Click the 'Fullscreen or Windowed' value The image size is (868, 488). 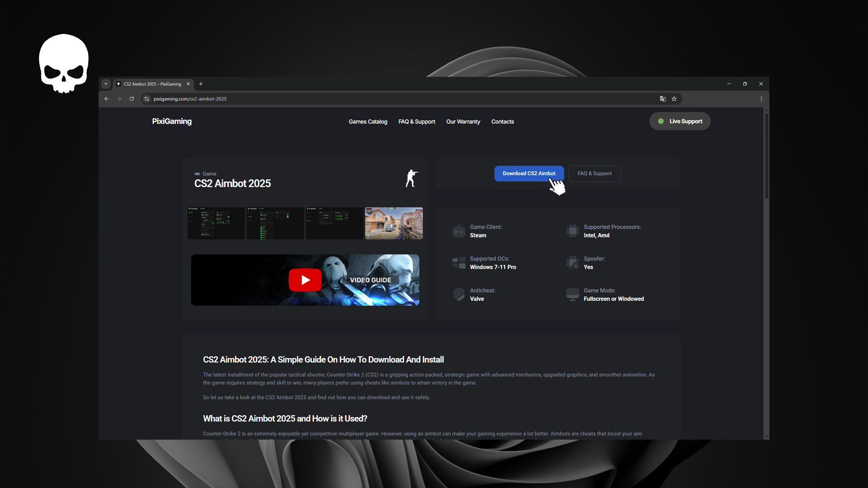(x=613, y=299)
